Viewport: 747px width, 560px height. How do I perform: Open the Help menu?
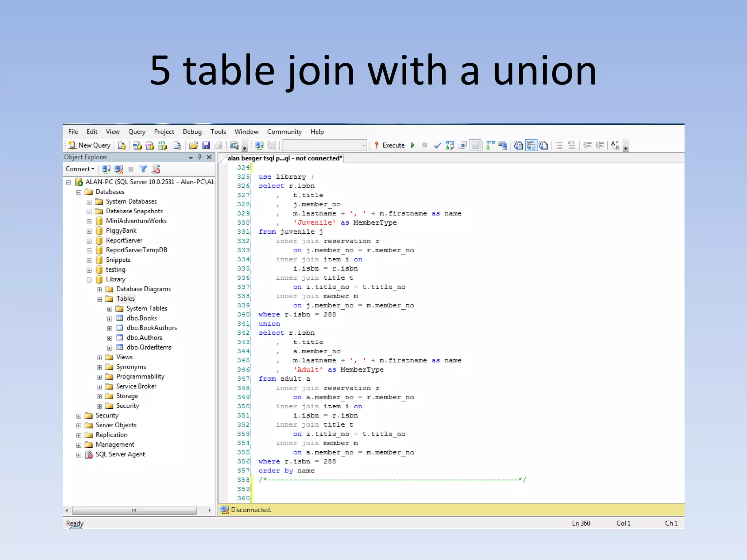pos(317,132)
